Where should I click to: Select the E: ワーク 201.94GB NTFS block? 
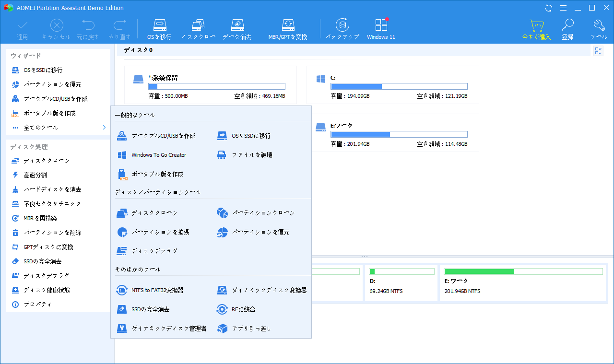(523, 283)
